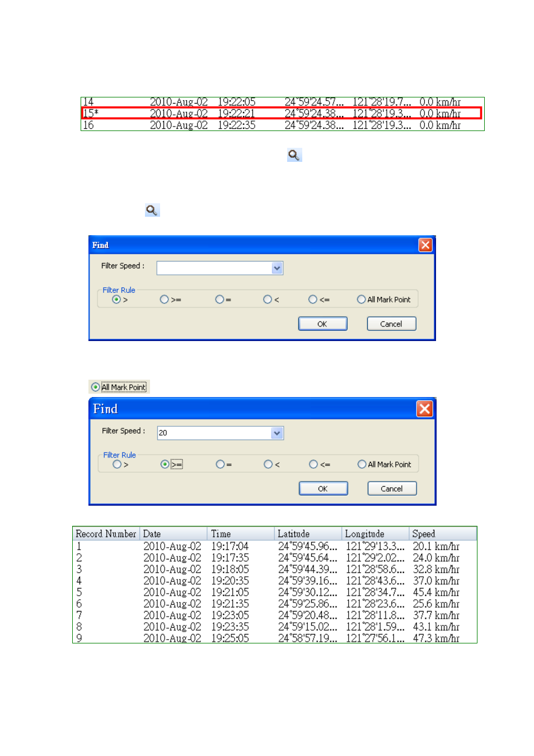This screenshot has width=534, height=756.
Task: Click Cancel in the speed-20 Find dialog
Action: (392, 488)
